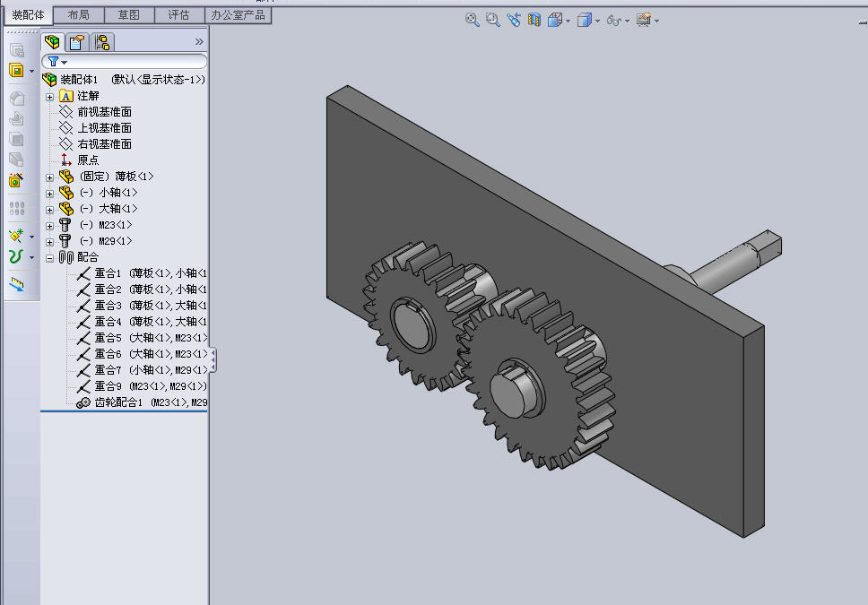The width and height of the screenshot is (868, 605).
Task: Click the green Curves toolbar icon
Action: click(x=16, y=256)
